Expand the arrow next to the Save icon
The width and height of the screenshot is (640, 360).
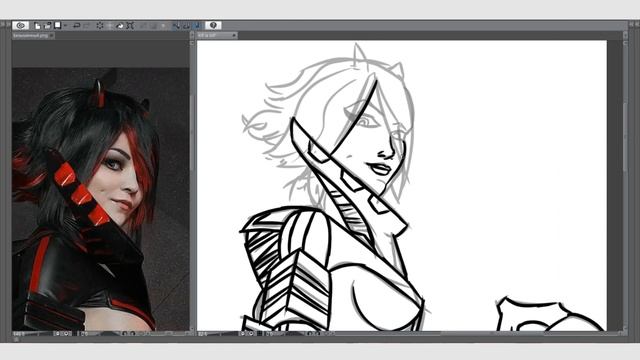(65, 25)
